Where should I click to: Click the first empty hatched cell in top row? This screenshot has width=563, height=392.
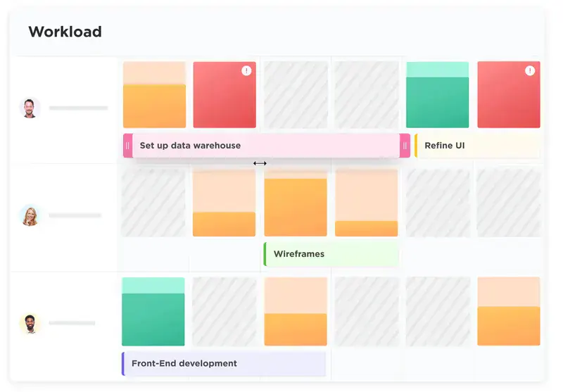click(296, 95)
